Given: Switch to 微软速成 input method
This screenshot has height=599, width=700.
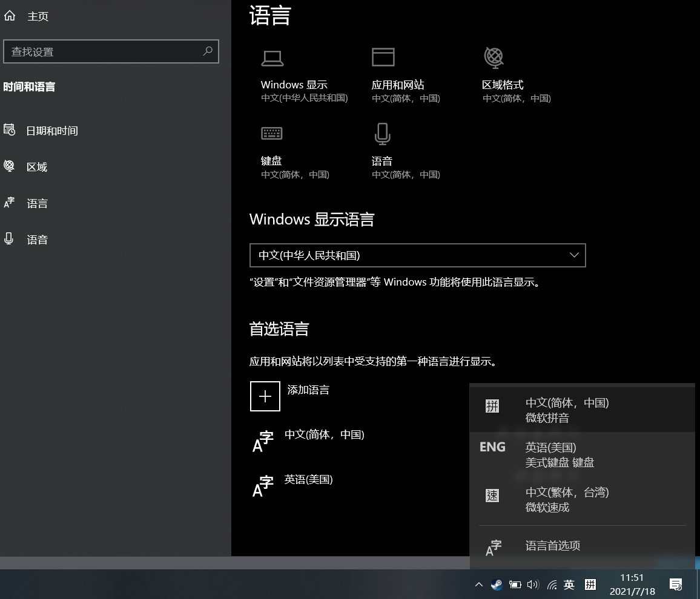Looking at the screenshot, I should [x=582, y=499].
